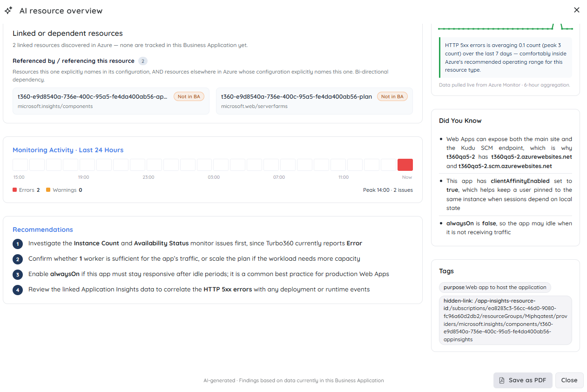Click Not in BA badge on insights resource
The height and width of the screenshot is (392, 587).
coord(189,97)
